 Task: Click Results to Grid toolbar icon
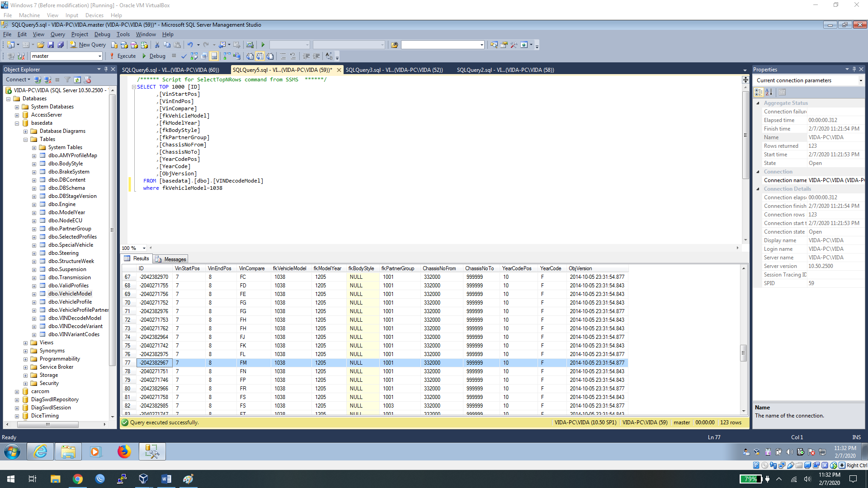(x=260, y=56)
